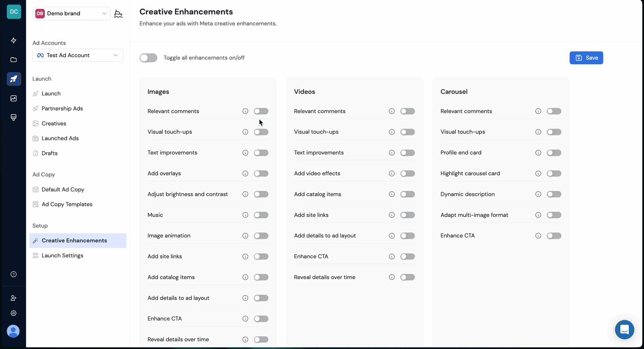Click the lightning bolt icon in left rail
Screen dimensions: 644x349
coord(13,40)
